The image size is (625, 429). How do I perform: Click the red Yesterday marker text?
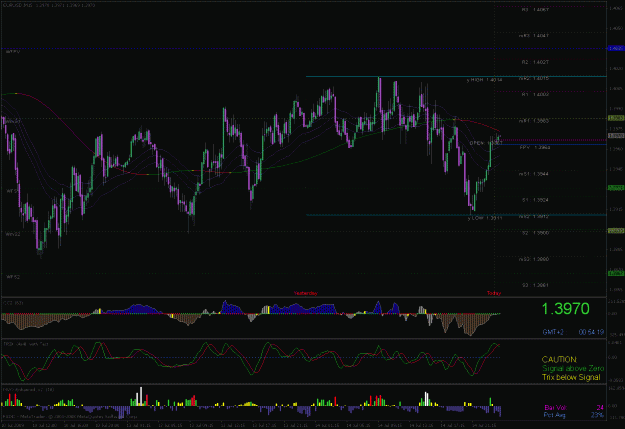click(306, 293)
